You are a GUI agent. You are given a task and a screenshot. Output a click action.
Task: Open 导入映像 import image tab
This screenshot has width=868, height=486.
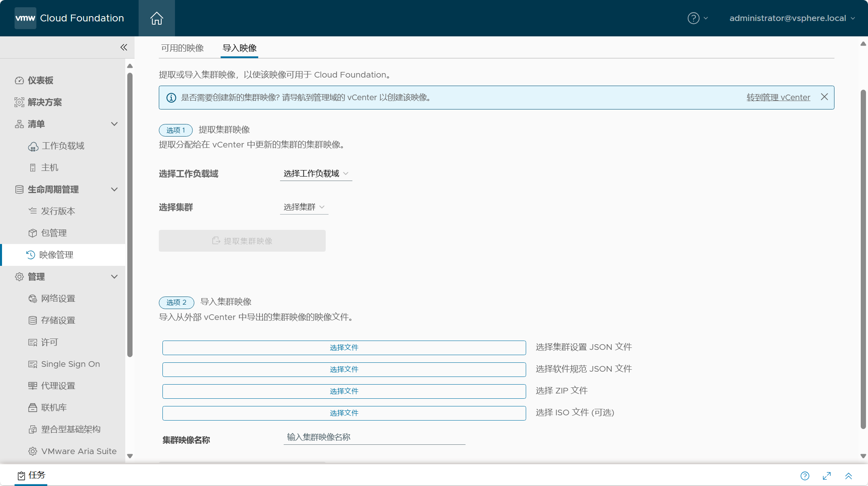point(238,48)
